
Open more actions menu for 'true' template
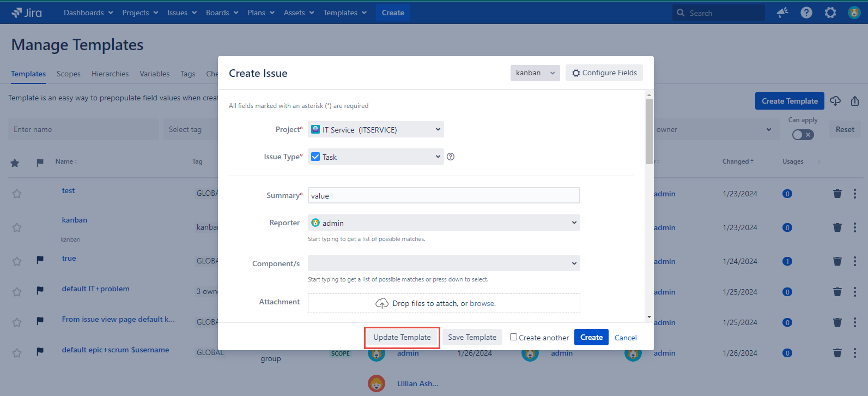tap(855, 261)
